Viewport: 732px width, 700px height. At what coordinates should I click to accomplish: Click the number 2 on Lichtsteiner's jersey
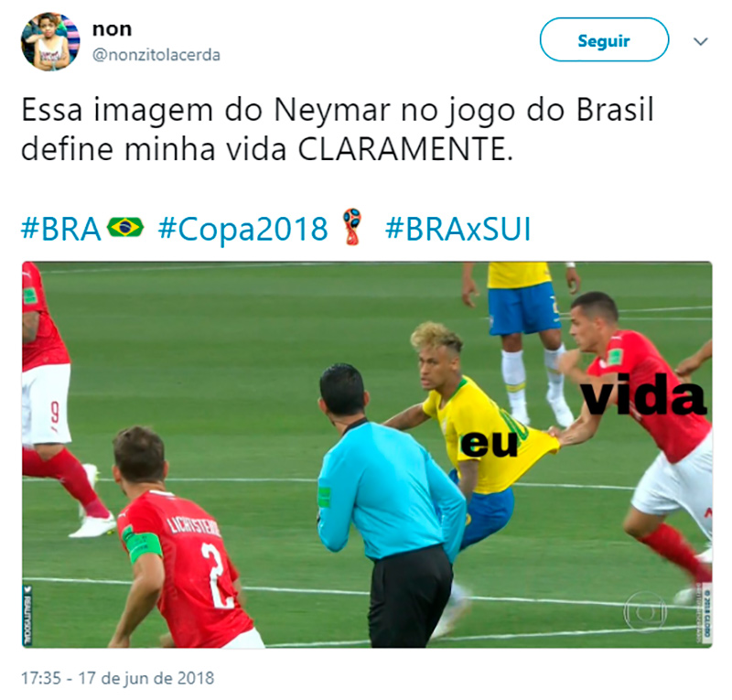pyautogui.click(x=217, y=576)
